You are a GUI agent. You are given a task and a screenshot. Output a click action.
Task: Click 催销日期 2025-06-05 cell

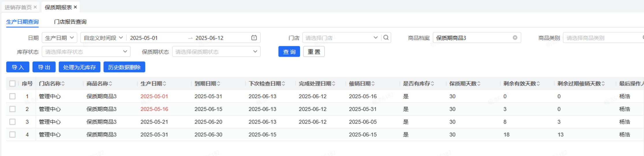point(363,122)
